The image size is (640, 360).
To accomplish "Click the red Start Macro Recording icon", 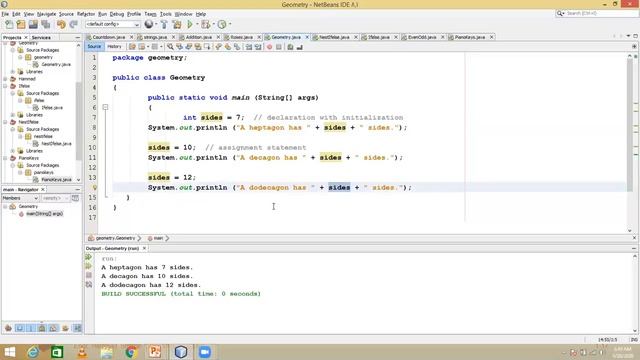I will pyautogui.click(x=269, y=47).
